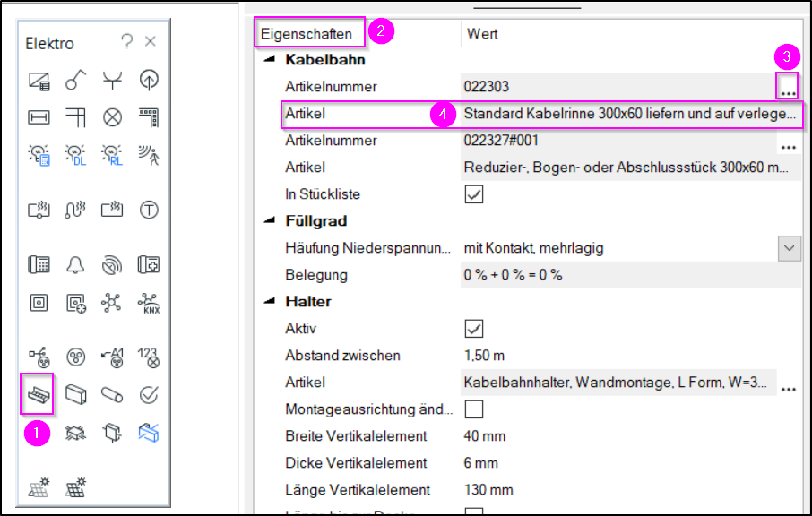Collapse the Kabelbahn section

coord(269,59)
